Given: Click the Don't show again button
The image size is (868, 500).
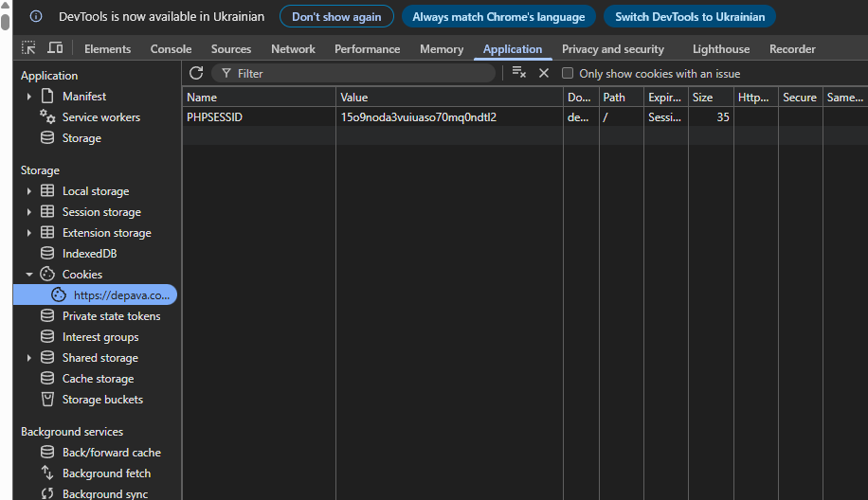Looking at the screenshot, I should click(336, 17).
